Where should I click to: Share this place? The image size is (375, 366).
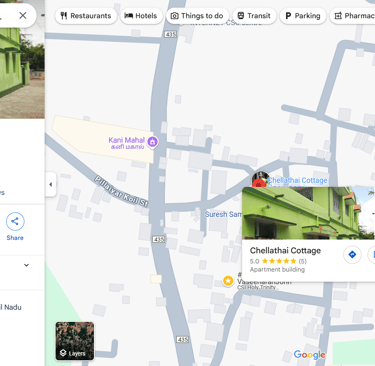15,226
